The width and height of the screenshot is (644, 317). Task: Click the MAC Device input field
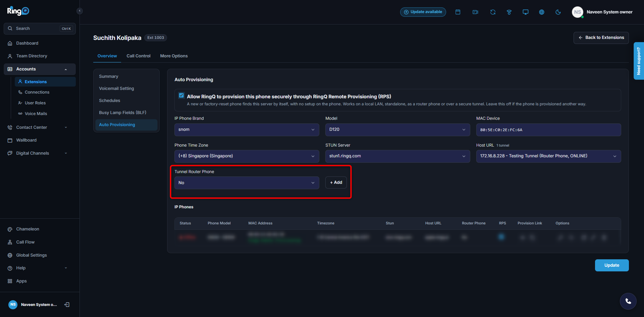tap(548, 130)
